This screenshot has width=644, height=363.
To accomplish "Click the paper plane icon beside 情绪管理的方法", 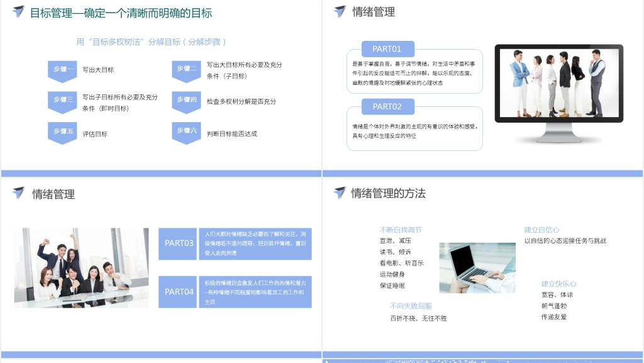I will [x=340, y=193].
